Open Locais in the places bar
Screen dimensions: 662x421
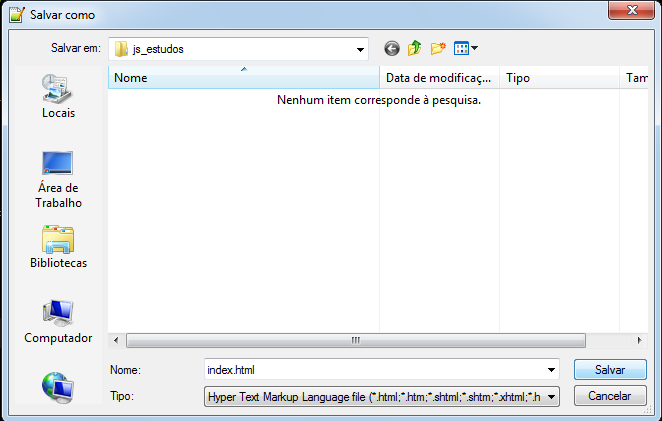coord(58,96)
